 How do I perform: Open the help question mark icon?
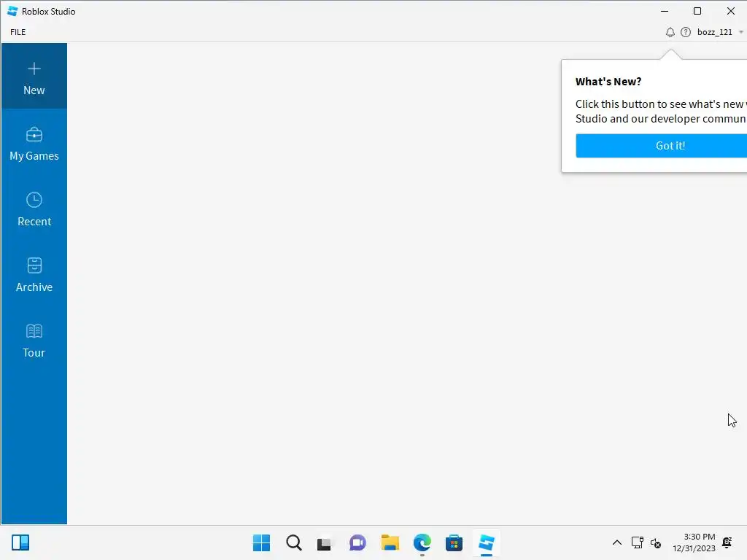(x=686, y=32)
